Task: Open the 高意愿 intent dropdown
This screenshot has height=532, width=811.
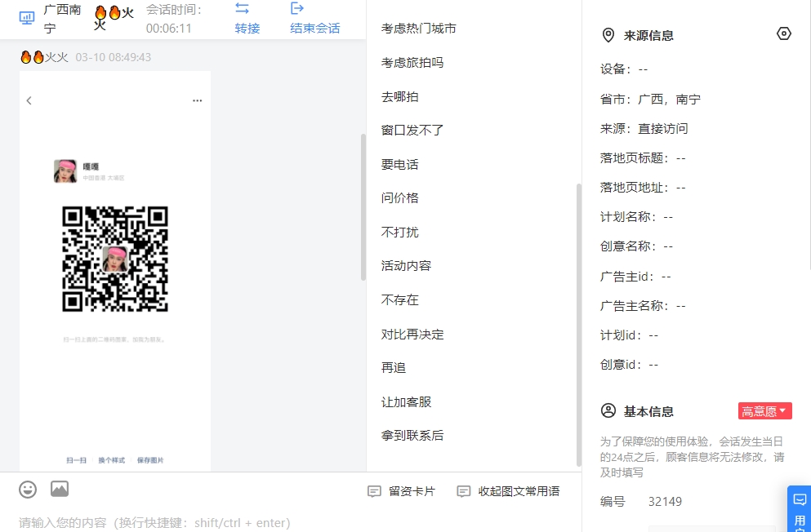Action: (764, 411)
